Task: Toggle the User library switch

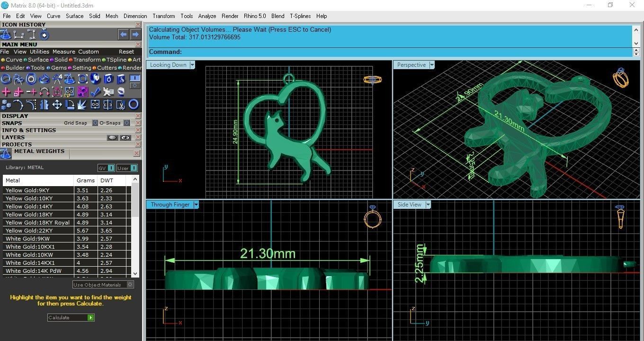Action: [127, 168]
